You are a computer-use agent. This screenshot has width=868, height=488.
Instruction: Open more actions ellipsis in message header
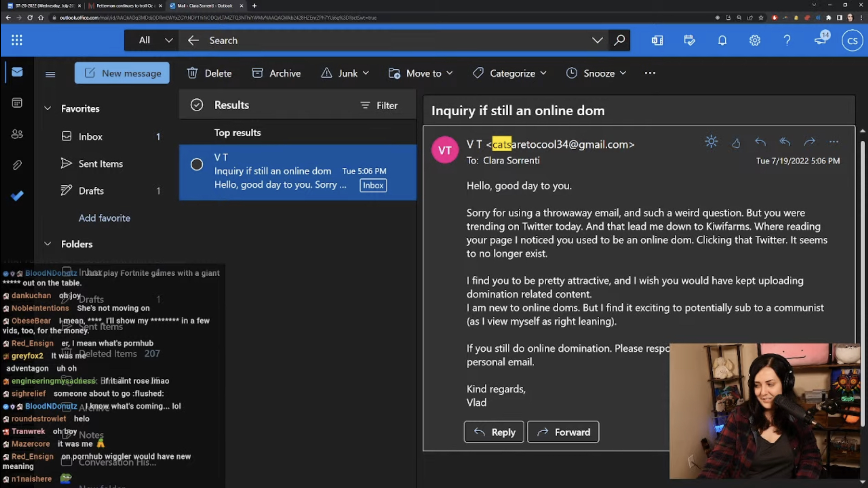(x=834, y=142)
